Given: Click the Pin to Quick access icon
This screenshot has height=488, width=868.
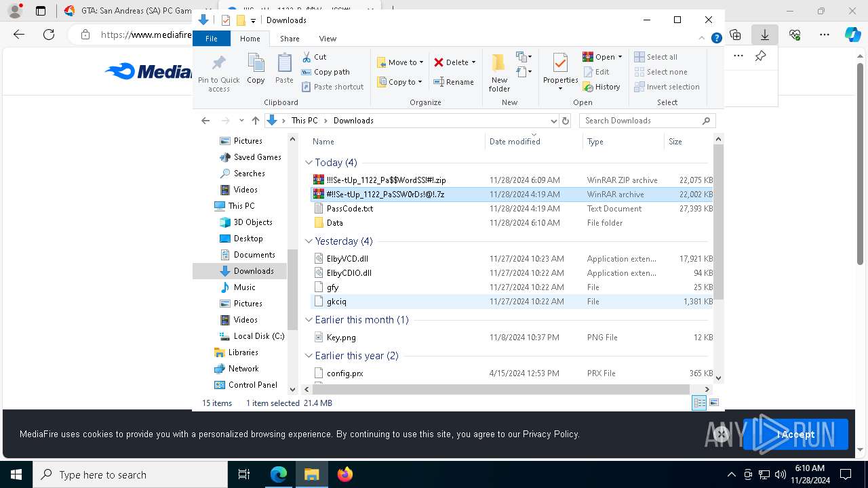Looking at the screenshot, I should [x=218, y=73].
